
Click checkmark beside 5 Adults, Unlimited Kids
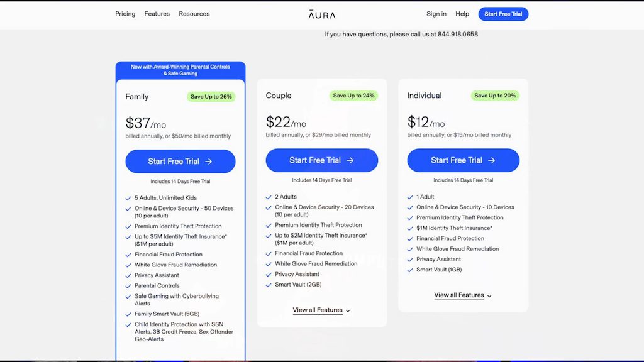tap(128, 198)
